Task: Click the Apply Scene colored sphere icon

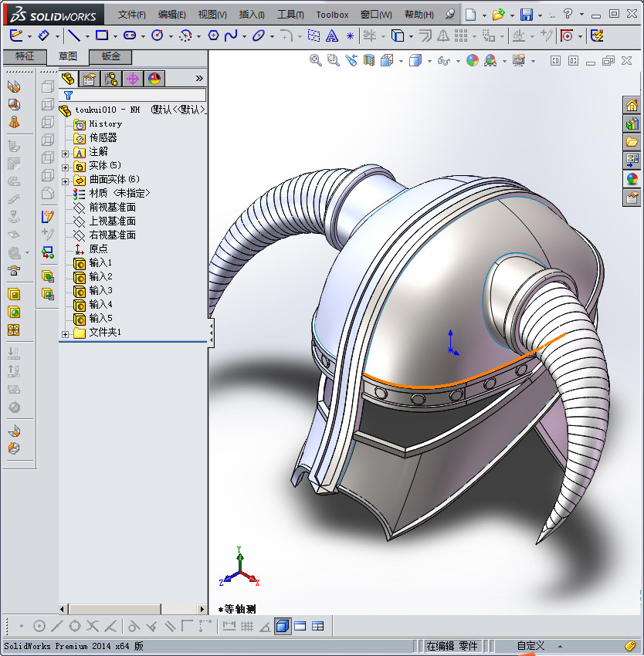Action: pos(490,61)
